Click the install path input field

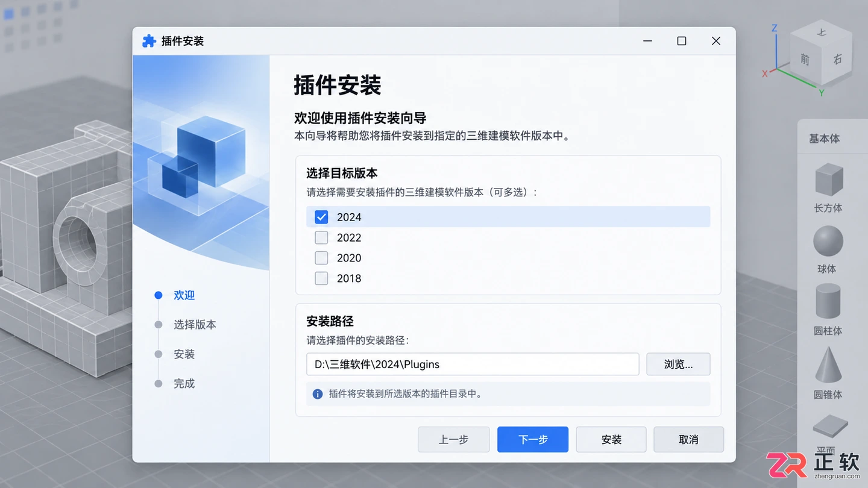[473, 364]
